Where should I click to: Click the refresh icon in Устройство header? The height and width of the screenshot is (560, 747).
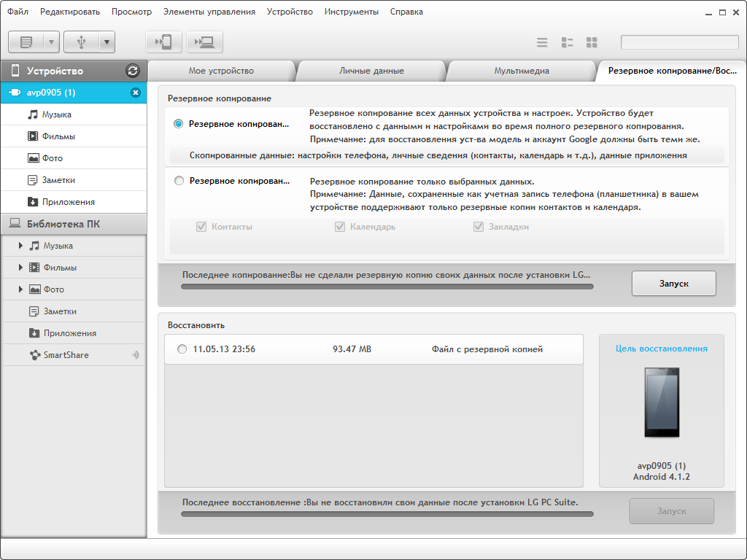132,71
